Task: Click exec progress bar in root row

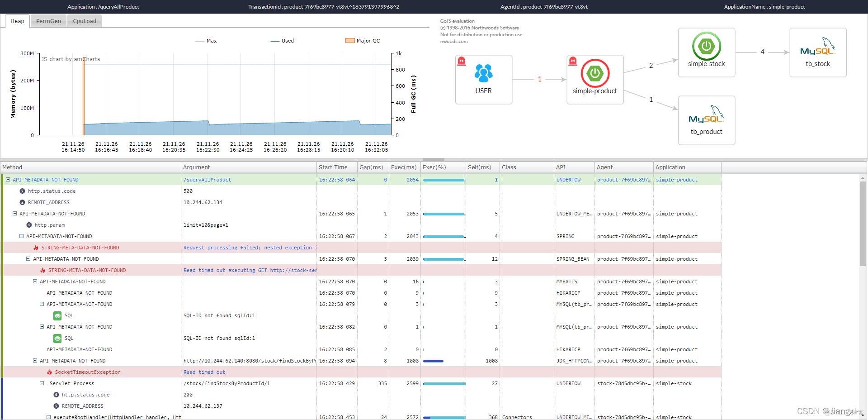Action: pyautogui.click(x=443, y=180)
